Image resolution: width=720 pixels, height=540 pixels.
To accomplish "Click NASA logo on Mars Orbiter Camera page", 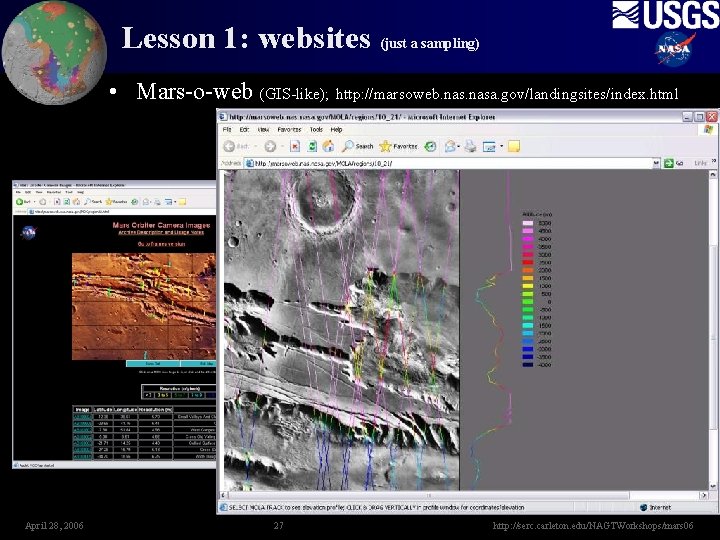I will [x=28, y=232].
